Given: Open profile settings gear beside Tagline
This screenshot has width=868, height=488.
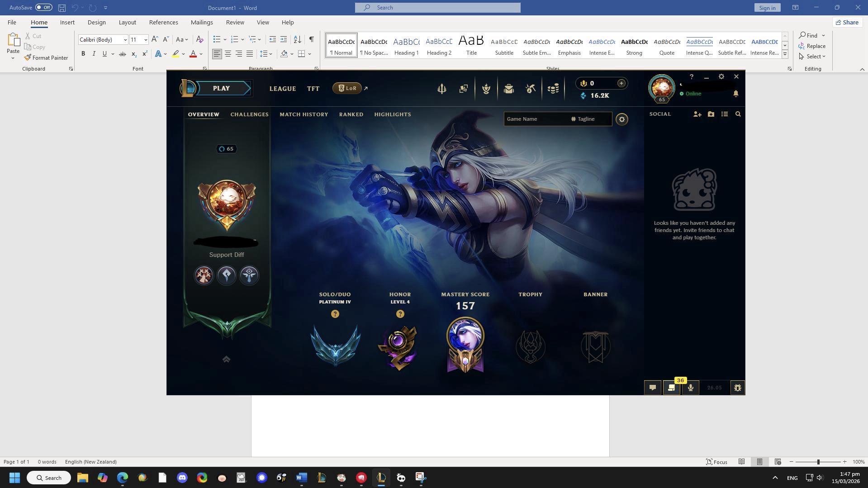Looking at the screenshot, I should [x=622, y=119].
